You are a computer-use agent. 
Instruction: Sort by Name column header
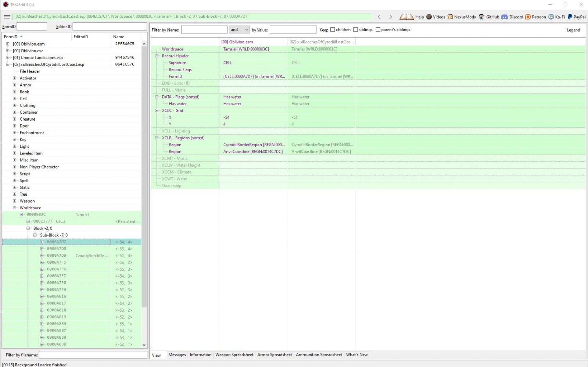pyautogui.click(x=126, y=37)
